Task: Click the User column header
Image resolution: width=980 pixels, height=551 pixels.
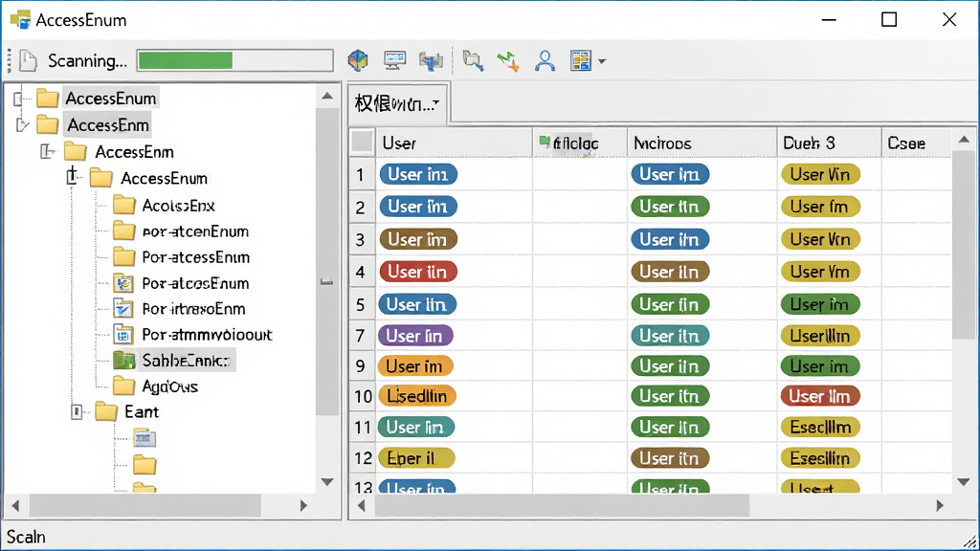Action: [454, 143]
